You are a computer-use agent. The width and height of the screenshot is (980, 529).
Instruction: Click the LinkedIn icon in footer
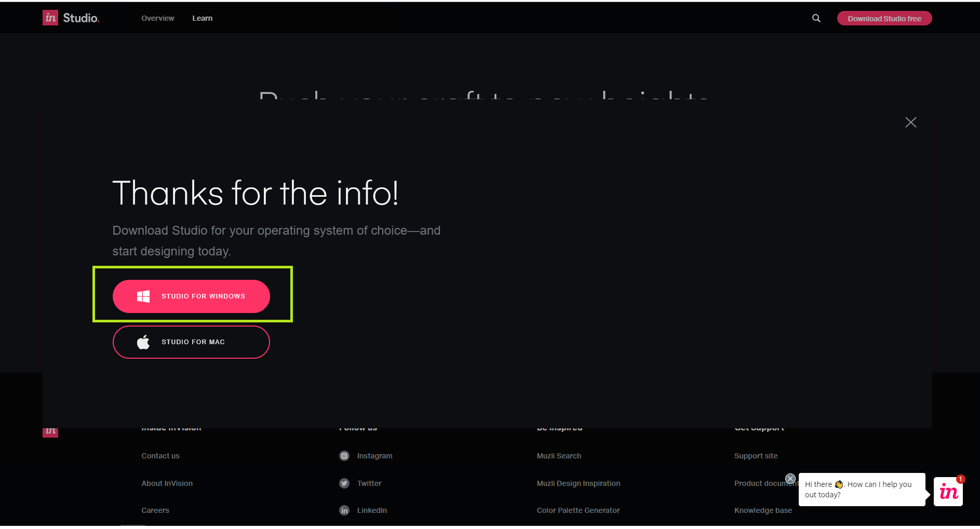pyautogui.click(x=344, y=510)
